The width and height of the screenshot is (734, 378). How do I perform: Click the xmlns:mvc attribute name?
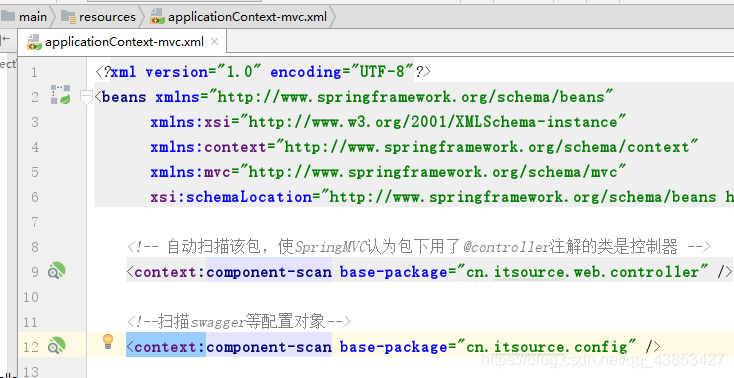pos(191,172)
